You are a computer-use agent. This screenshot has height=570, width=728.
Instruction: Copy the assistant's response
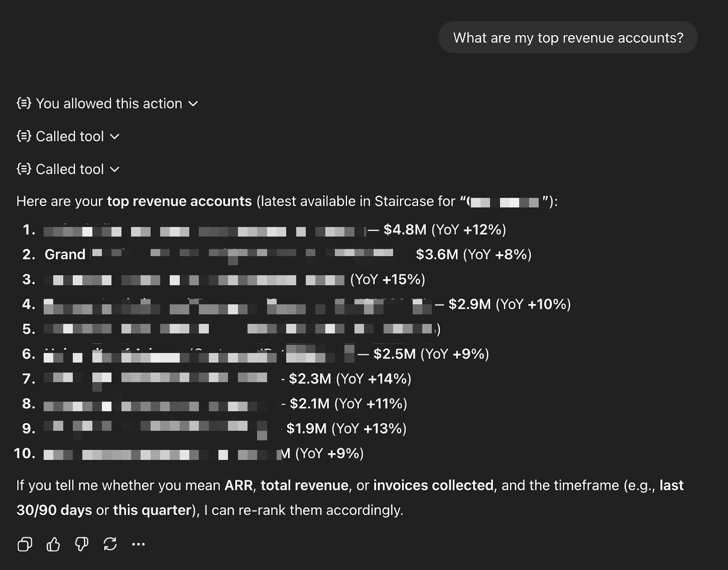pos(26,544)
